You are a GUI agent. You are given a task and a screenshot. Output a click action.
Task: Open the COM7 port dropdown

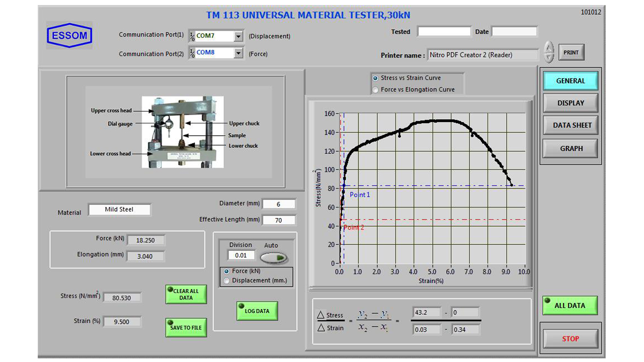(238, 36)
